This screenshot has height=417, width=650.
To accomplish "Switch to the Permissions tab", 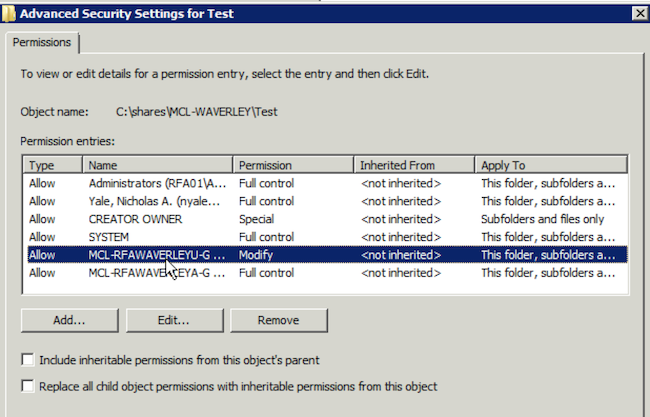I will click(42, 42).
